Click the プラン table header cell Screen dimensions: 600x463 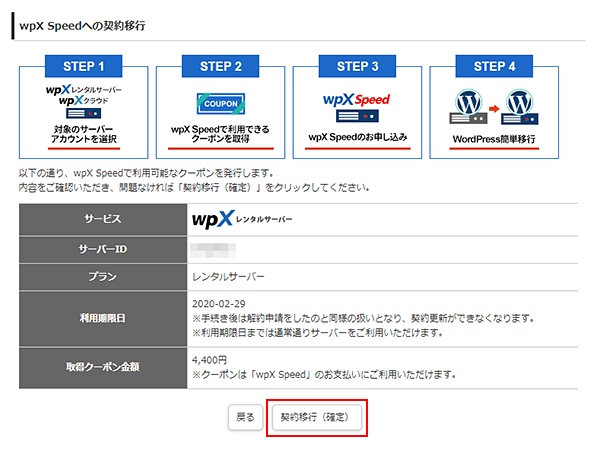(103, 277)
